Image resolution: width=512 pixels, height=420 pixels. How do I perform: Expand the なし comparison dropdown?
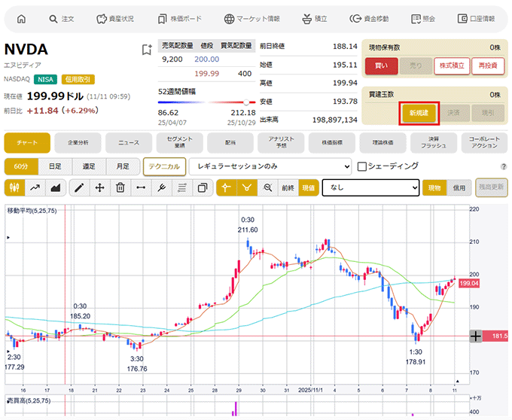tap(370, 187)
